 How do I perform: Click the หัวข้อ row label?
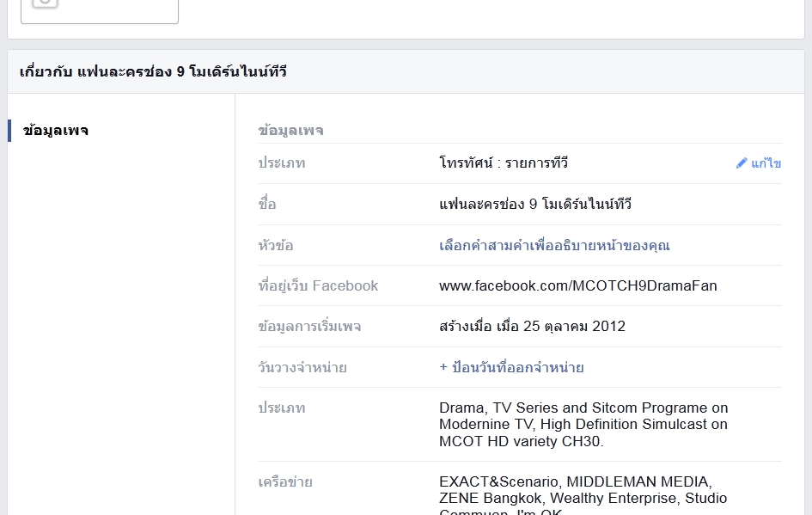(276, 245)
